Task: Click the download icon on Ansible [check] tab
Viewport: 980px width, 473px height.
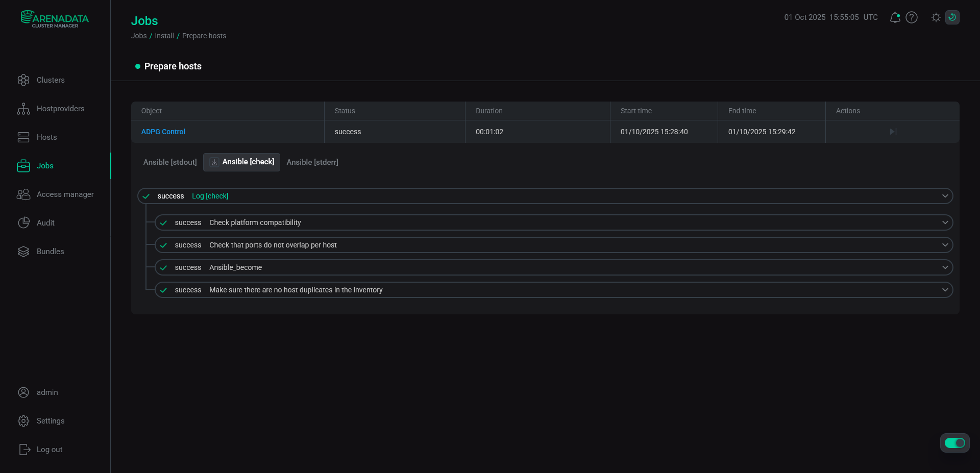Action: tap(214, 162)
